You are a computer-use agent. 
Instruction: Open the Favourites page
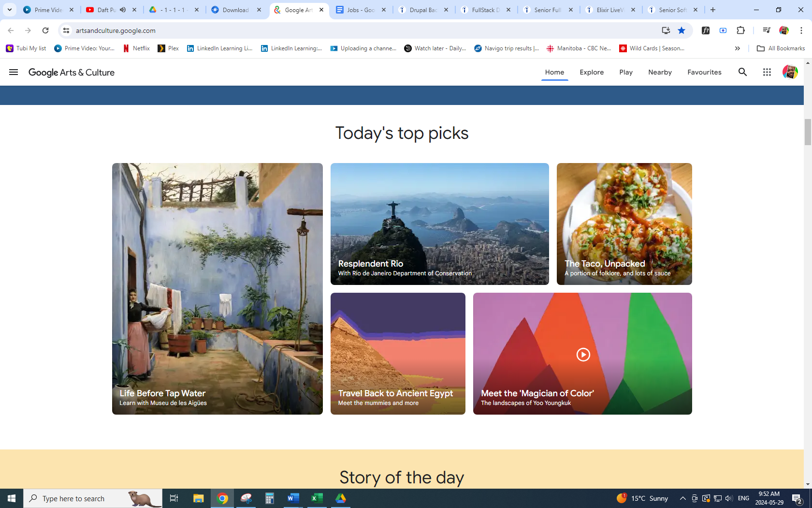click(x=704, y=72)
